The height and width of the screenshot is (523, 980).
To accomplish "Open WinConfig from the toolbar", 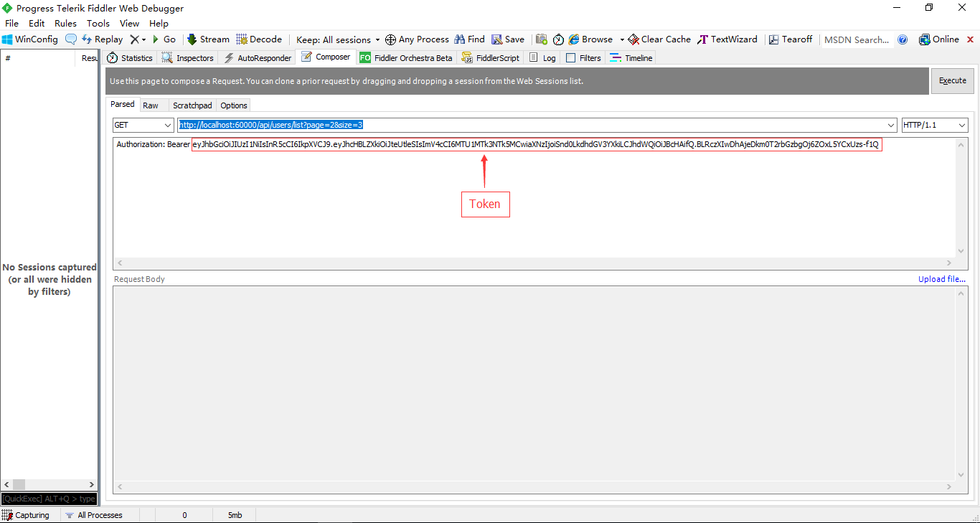I will pyautogui.click(x=30, y=39).
